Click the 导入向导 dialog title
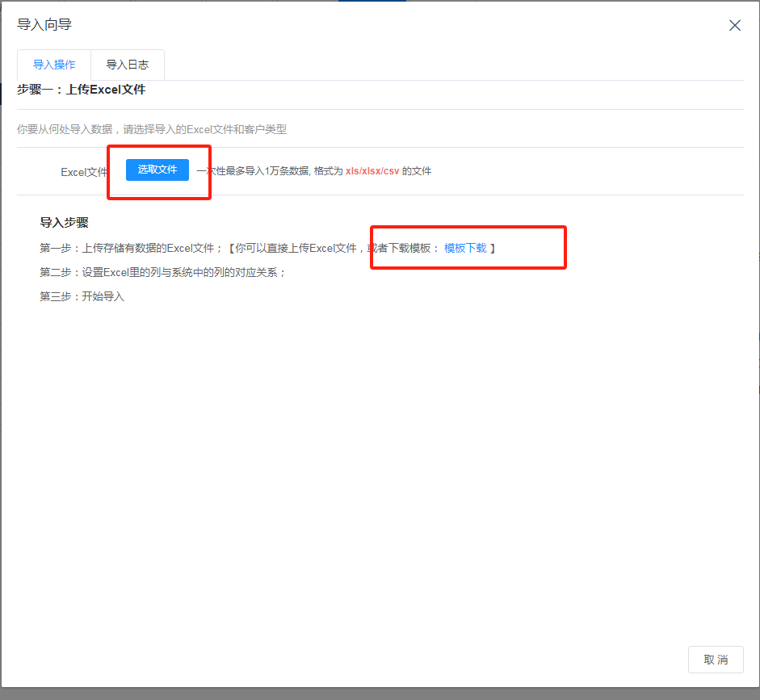The width and height of the screenshot is (760, 700). [x=44, y=25]
